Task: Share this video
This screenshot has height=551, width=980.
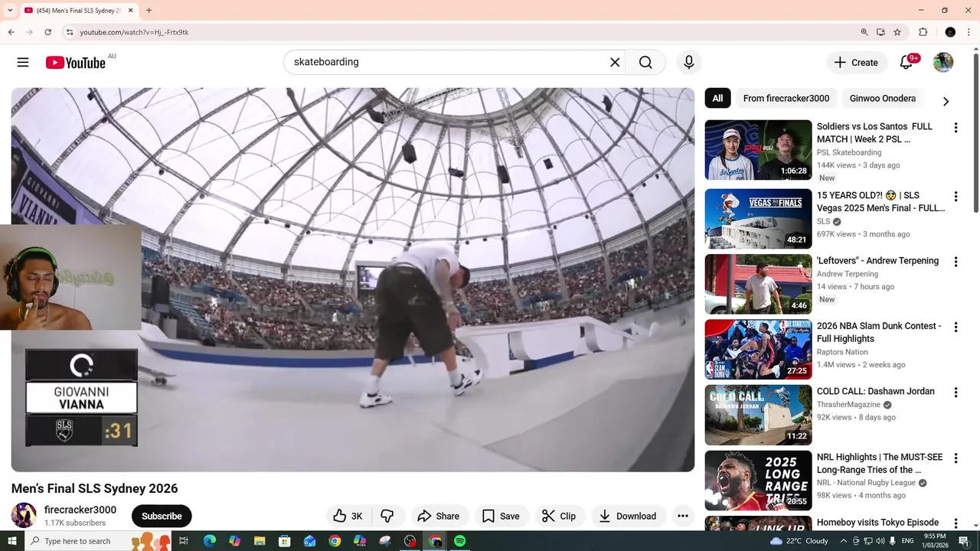Action: click(x=439, y=516)
